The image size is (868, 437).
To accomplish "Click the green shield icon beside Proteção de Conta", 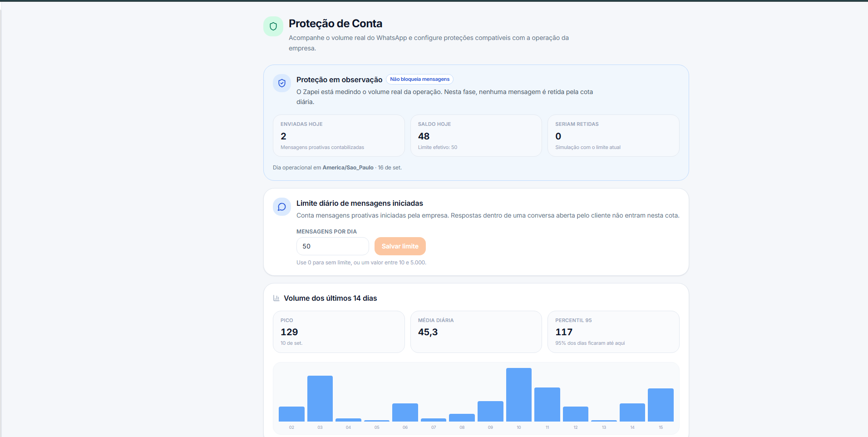I will coord(273,26).
